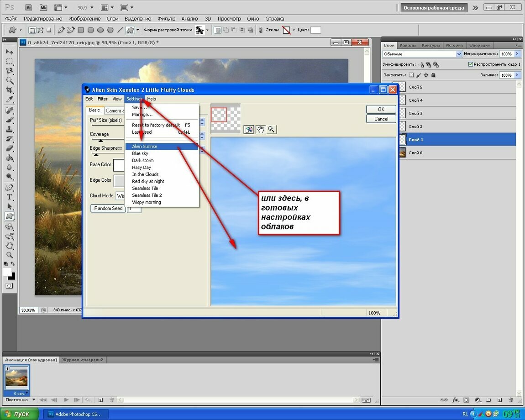Select the Crop tool

tap(10, 90)
